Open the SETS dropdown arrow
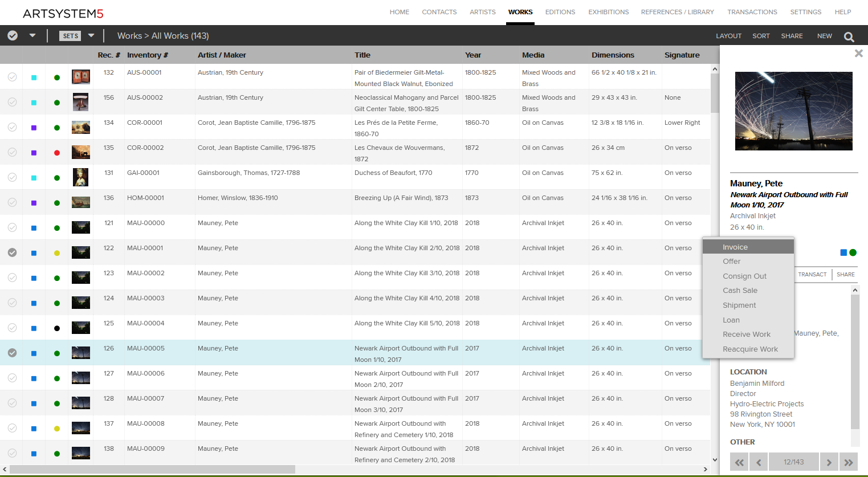Image resolution: width=868 pixels, height=477 pixels. tap(91, 35)
